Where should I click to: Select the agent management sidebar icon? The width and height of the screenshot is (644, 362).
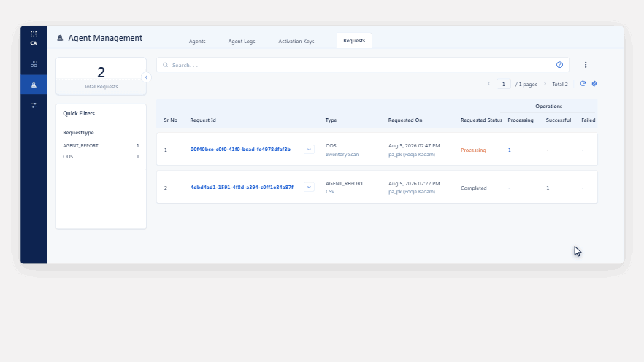[x=34, y=85]
